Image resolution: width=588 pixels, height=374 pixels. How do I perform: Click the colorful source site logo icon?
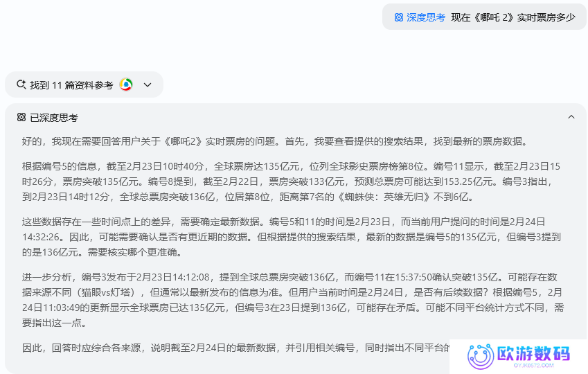(126, 84)
